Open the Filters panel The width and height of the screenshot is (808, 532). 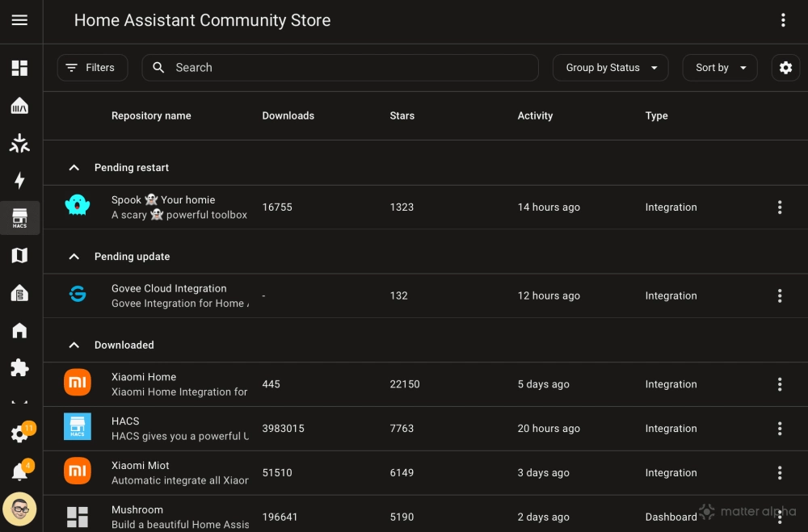click(x=92, y=68)
